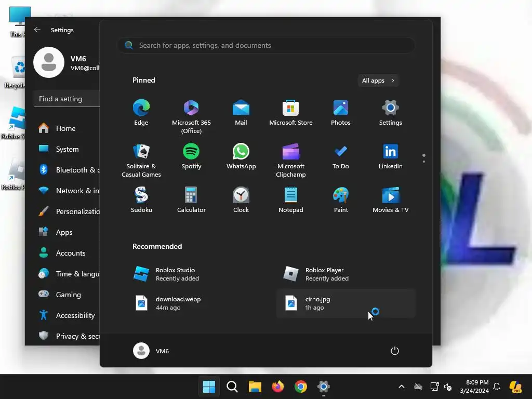Screen dimensions: 532x399
Task: Open Roblox Player from Recommended
Action: (x=345, y=274)
